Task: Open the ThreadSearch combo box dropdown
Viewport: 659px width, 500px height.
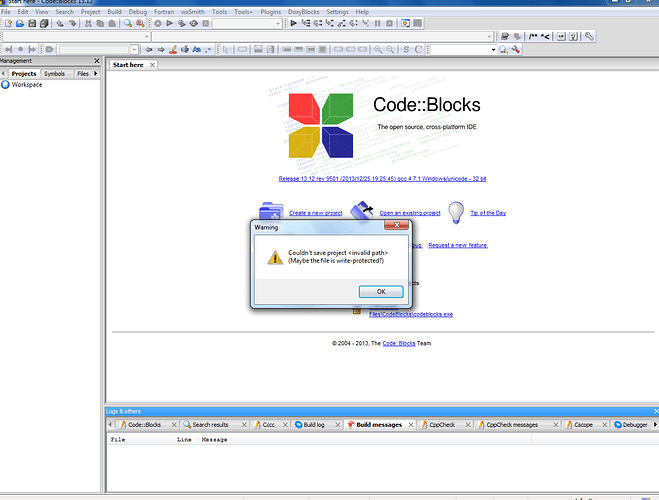Action: 493,50
